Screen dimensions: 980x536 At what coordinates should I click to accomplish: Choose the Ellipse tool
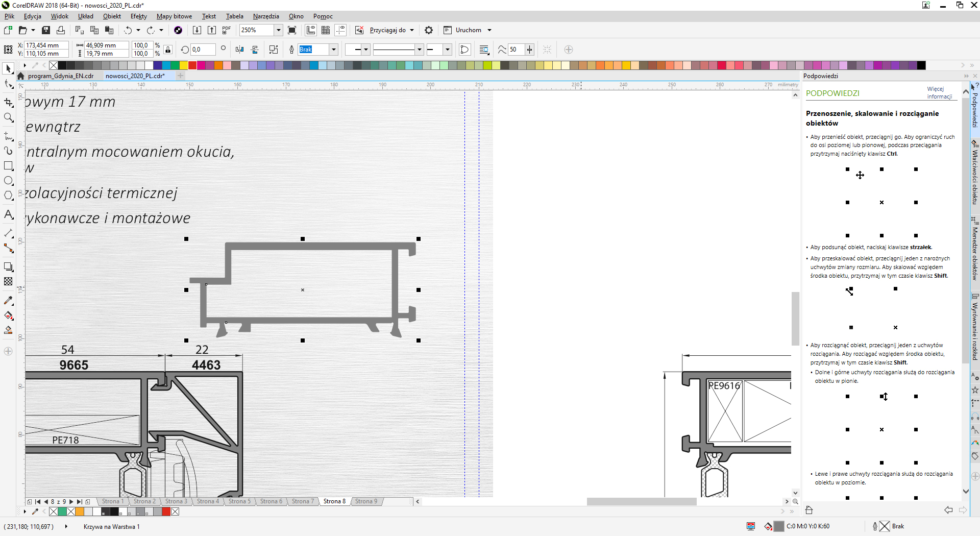(x=8, y=181)
